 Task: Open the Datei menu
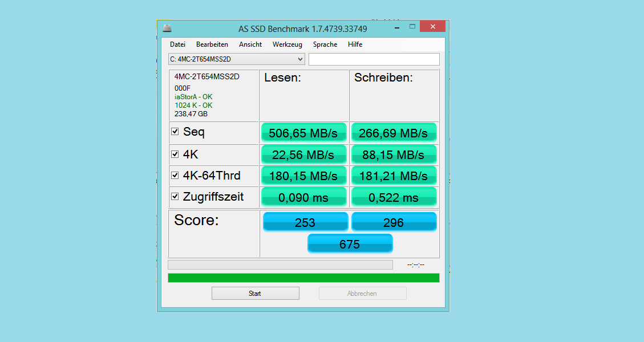tap(177, 44)
